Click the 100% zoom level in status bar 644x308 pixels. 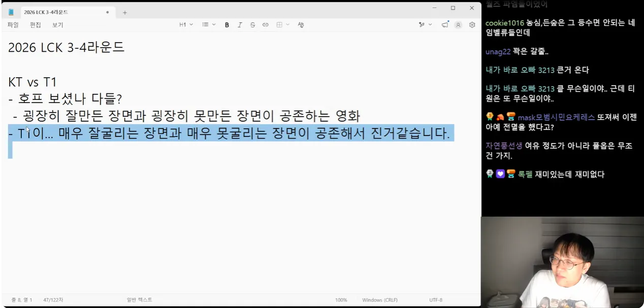point(341,300)
